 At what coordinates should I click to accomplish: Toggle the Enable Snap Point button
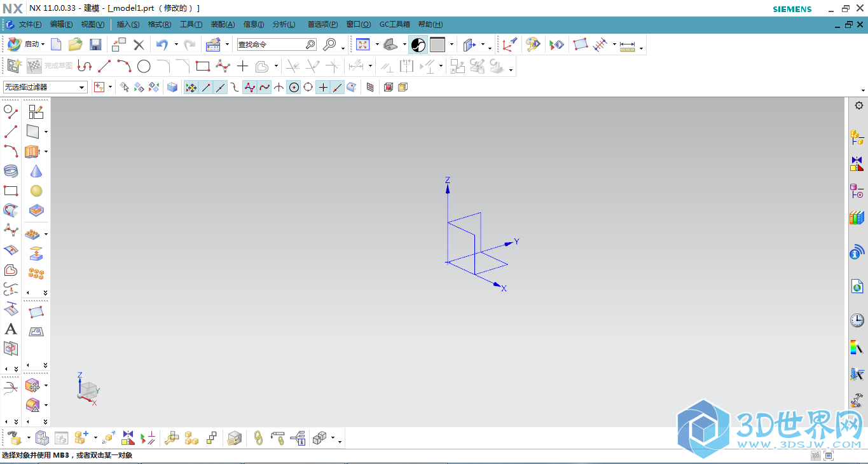click(191, 87)
